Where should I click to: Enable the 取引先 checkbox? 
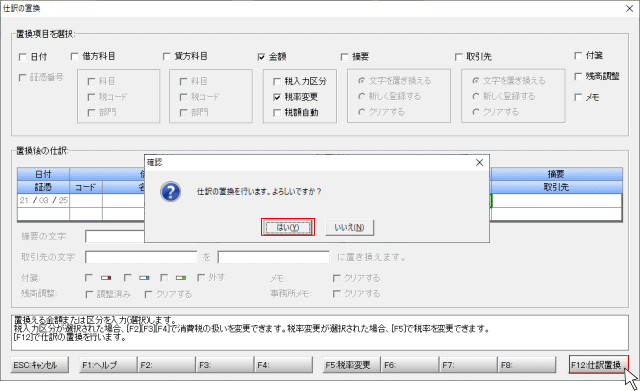point(459,57)
